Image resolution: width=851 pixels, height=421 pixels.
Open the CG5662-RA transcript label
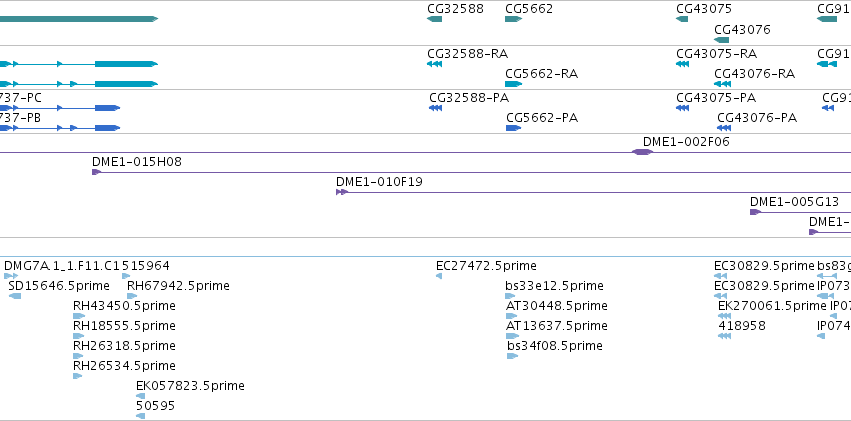[x=542, y=74]
